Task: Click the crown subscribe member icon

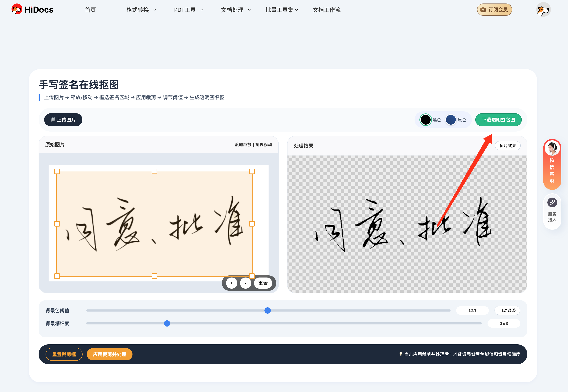Action: coord(483,10)
